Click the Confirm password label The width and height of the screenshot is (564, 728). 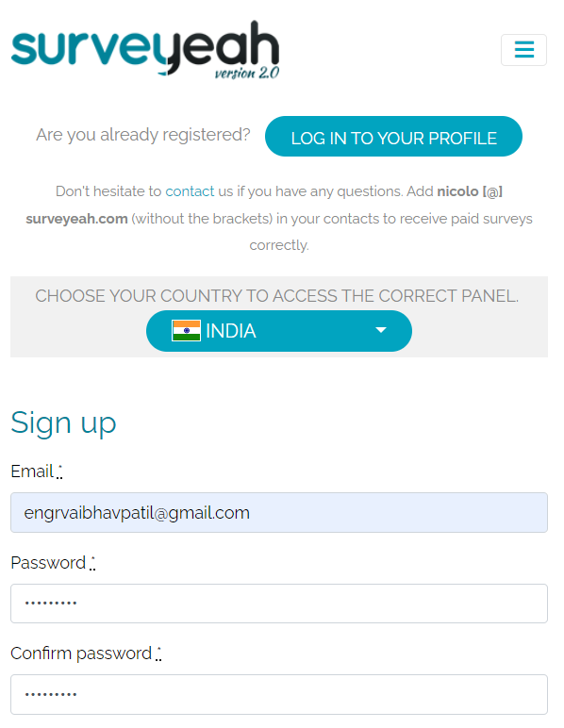tap(86, 654)
